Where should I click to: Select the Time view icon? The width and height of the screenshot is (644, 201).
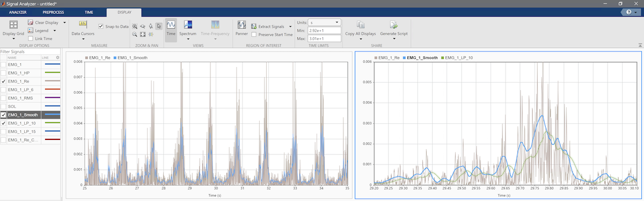pyautogui.click(x=171, y=28)
